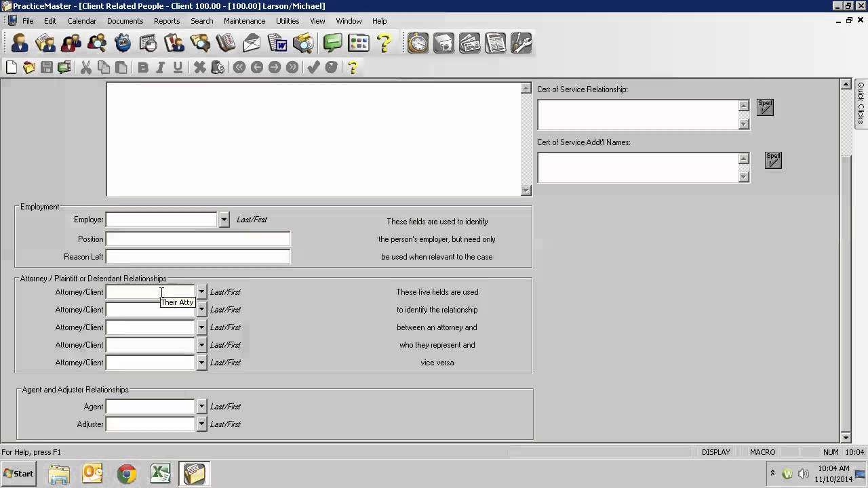Screen dimensions: 868x488
Task: Open the Window menu
Action: click(x=349, y=21)
